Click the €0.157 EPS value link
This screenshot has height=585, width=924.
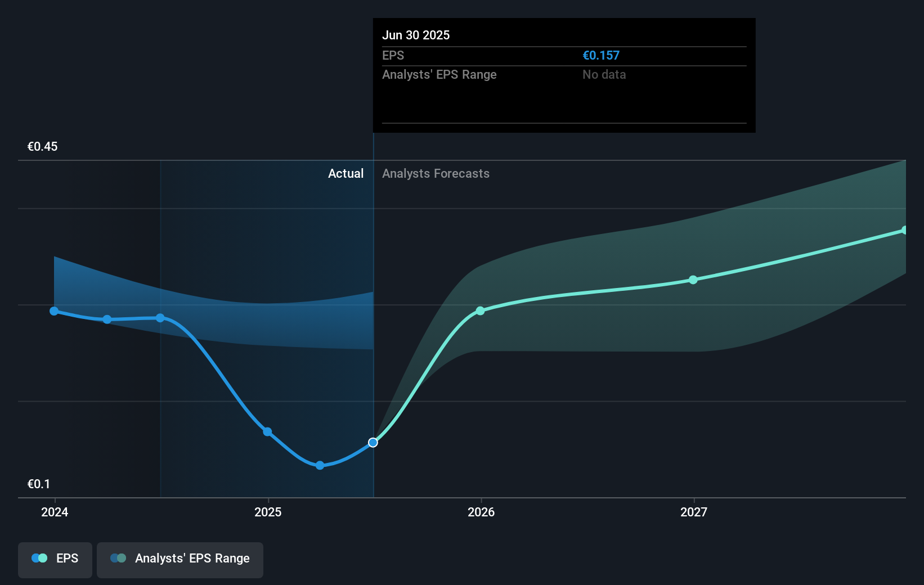click(600, 55)
